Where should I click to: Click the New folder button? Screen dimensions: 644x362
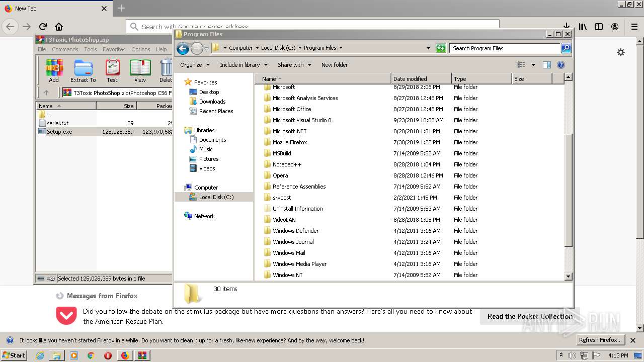coord(335,65)
